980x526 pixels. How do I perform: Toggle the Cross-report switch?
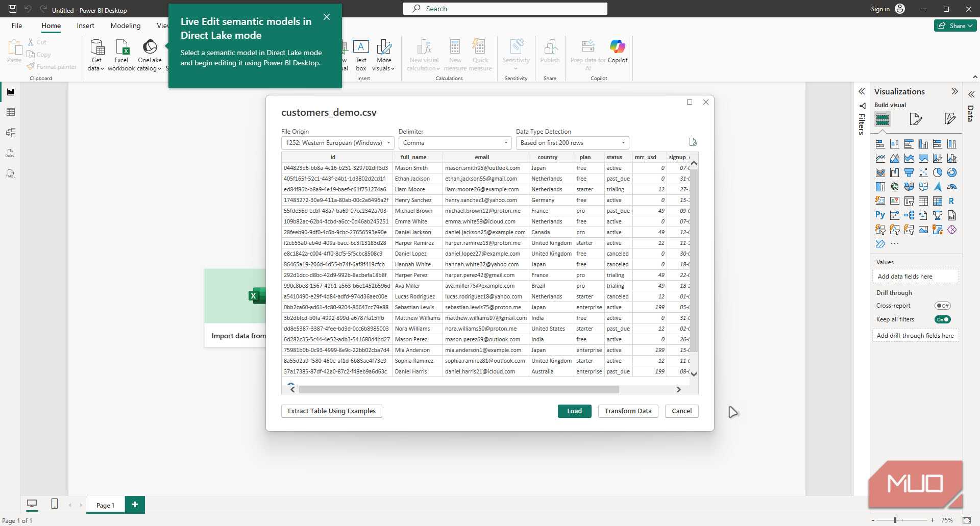tap(942, 306)
